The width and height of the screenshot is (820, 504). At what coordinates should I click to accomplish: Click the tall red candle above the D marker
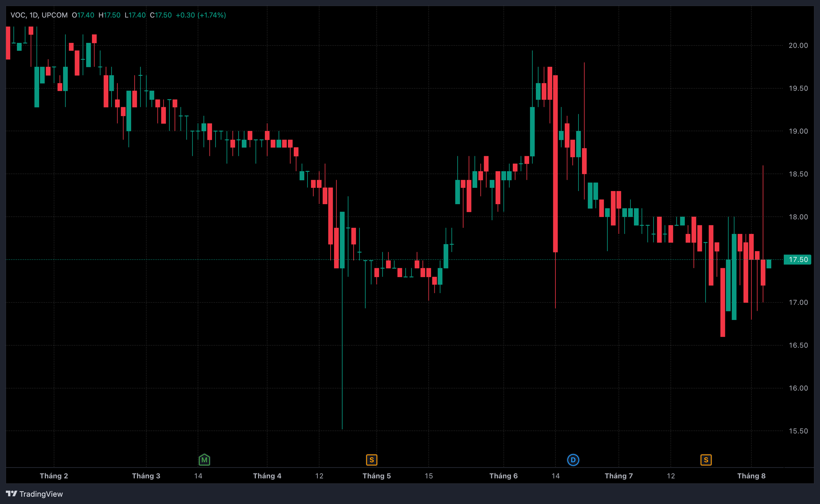(x=555, y=164)
